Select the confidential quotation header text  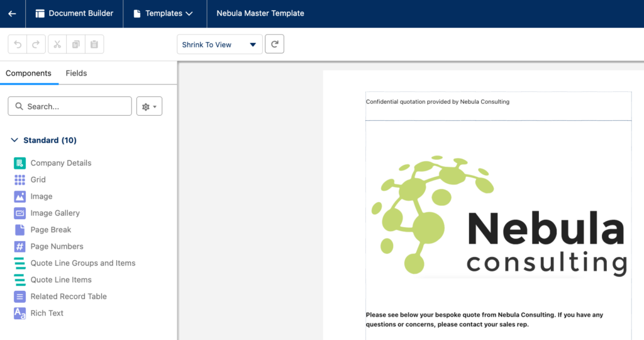coord(438,101)
